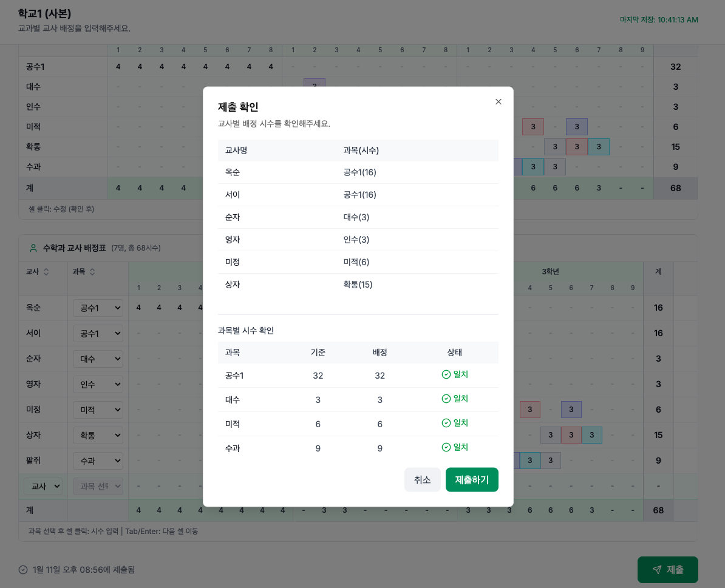Click the red cell in 미정 row

coord(529,410)
